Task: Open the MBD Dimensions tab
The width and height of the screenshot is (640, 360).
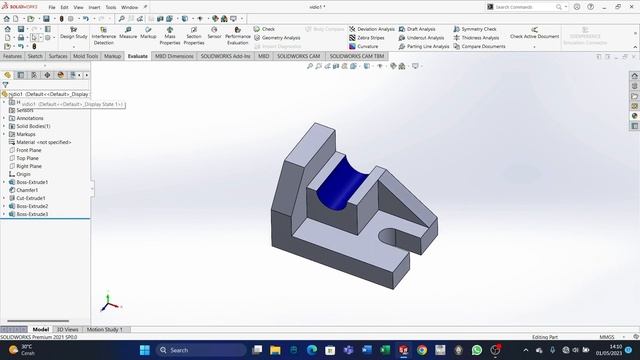Action: tap(174, 56)
